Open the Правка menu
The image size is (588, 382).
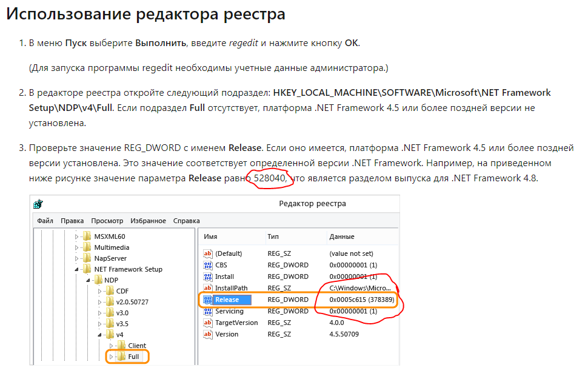pos(72,221)
